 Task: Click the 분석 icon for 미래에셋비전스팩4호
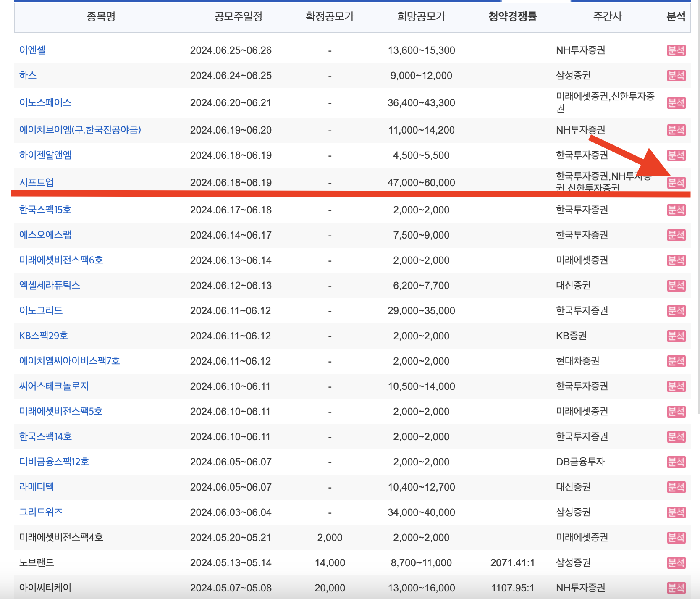(x=676, y=538)
